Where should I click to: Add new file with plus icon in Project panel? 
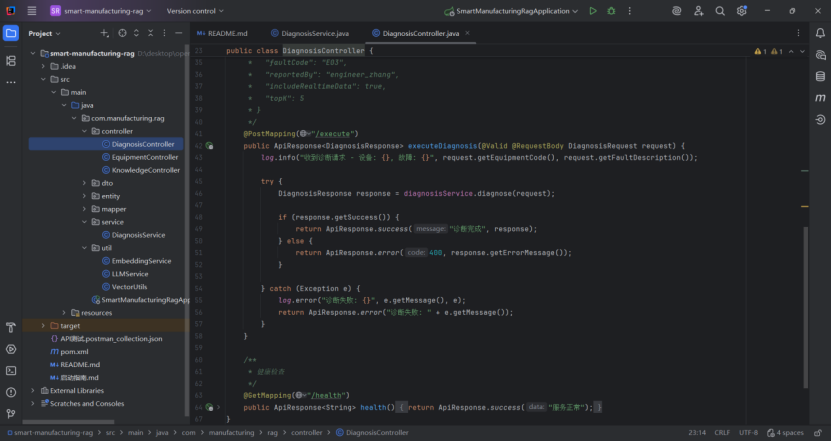pos(104,33)
